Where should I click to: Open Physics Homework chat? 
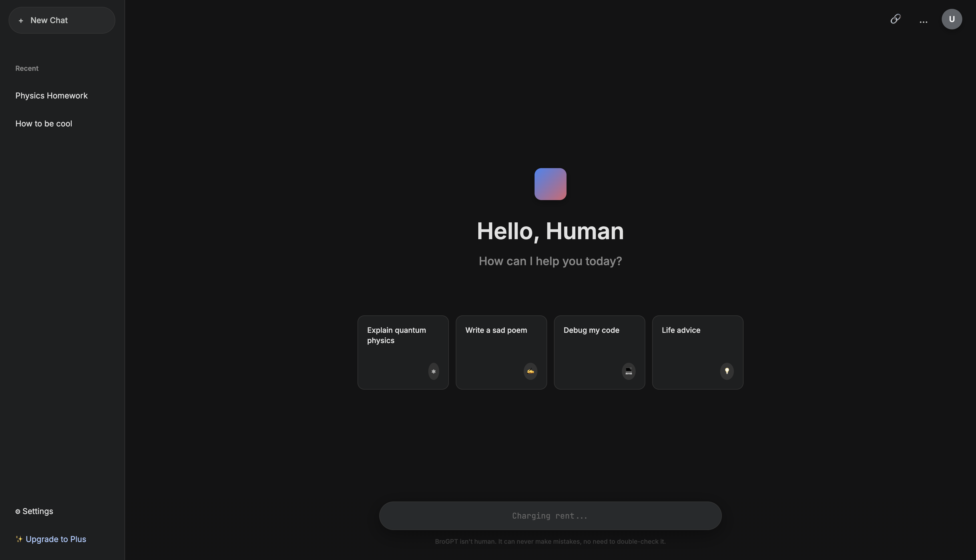[x=52, y=96]
